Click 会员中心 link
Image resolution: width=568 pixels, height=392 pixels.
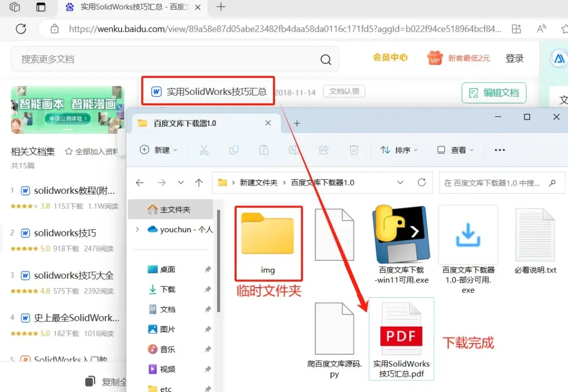point(390,57)
